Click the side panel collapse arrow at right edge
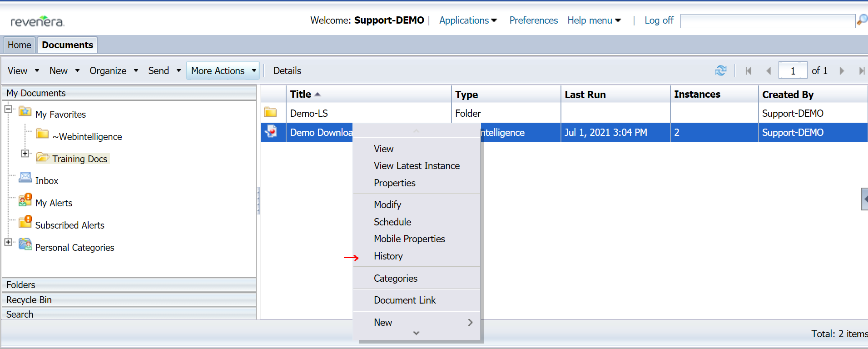The image size is (868, 349). tap(865, 199)
